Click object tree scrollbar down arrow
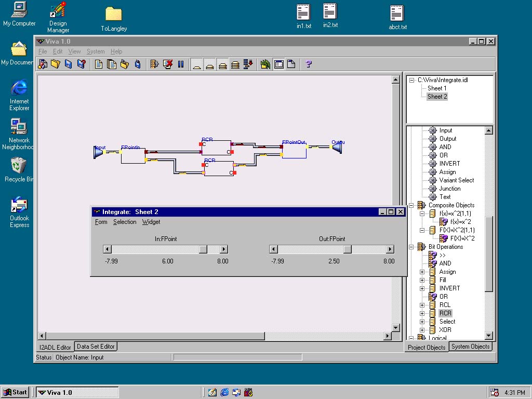This screenshot has height=399, width=532. (488, 336)
